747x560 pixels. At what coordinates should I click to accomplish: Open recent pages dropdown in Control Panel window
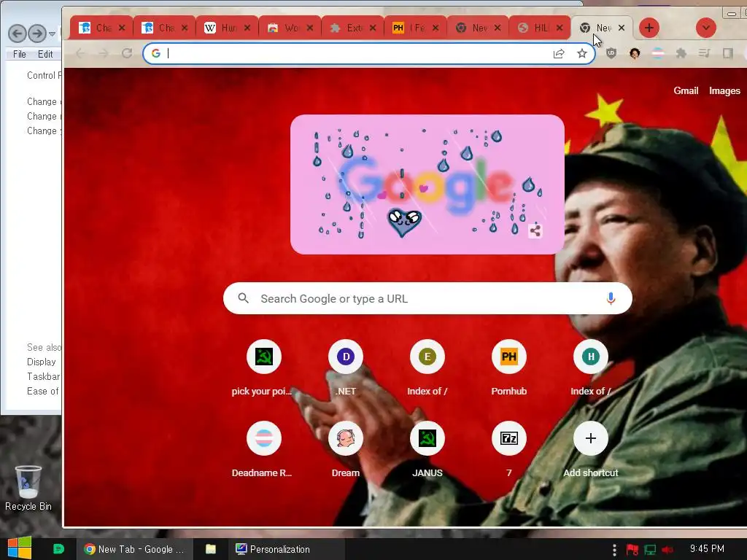[x=53, y=34]
